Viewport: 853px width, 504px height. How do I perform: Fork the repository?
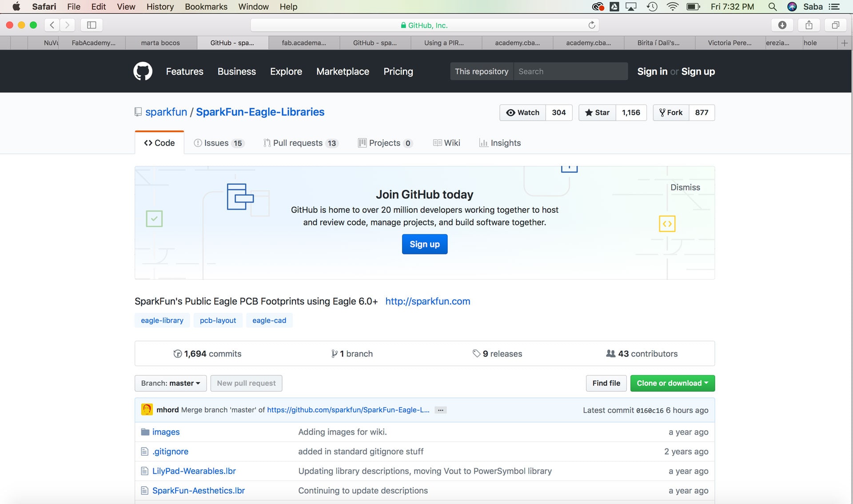coord(671,112)
